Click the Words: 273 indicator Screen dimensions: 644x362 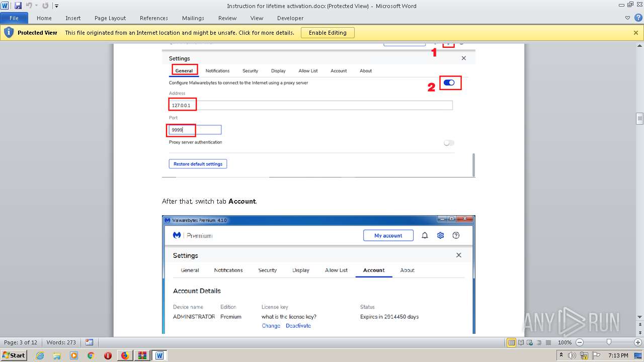click(61, 342)
